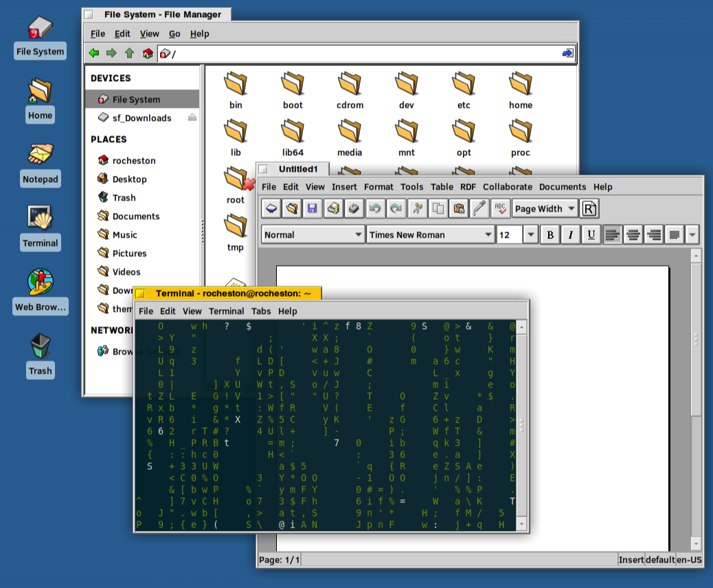The image size is (713, 588).
Task: Open the Tabs menu in Terminal window
Action: point(261,311)
